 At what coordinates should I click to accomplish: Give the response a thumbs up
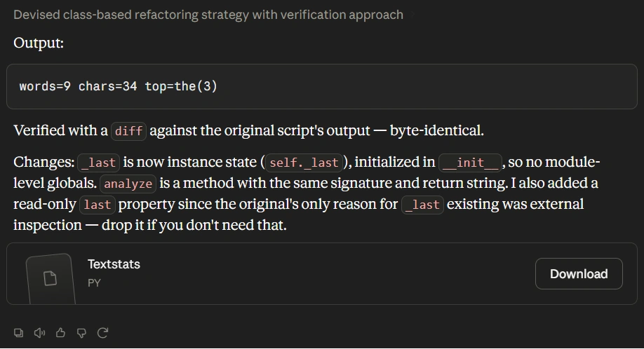60,333
